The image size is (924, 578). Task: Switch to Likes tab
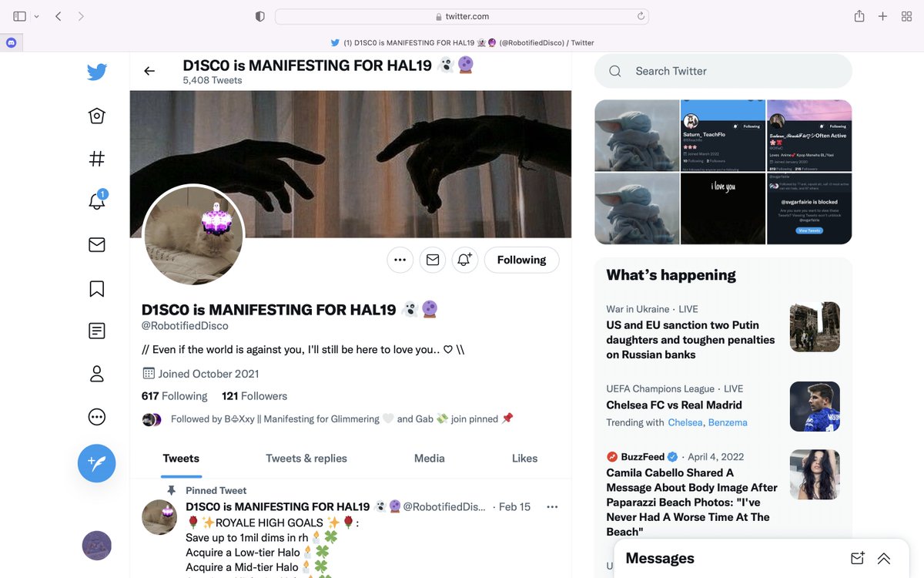pyautogui.click(x=524, y=459)
